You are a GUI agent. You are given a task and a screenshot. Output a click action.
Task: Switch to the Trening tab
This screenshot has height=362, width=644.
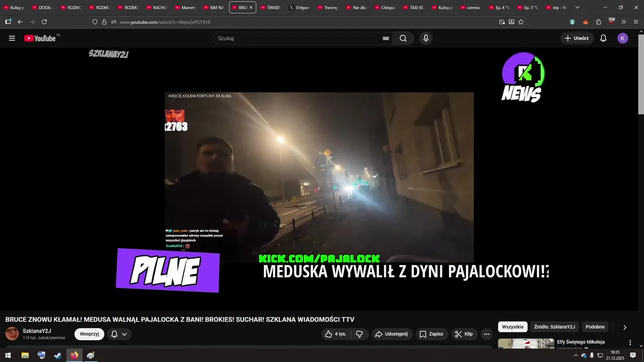[328, 8]
